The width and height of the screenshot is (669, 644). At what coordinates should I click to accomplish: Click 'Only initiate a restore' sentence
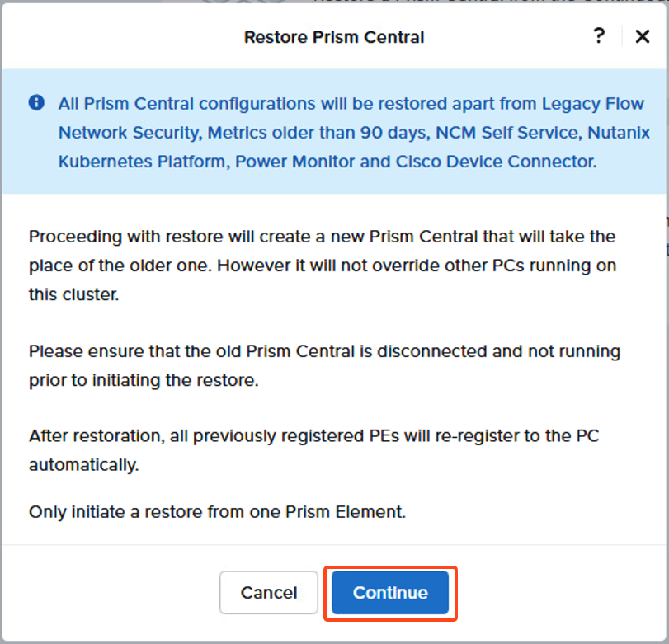217,512
